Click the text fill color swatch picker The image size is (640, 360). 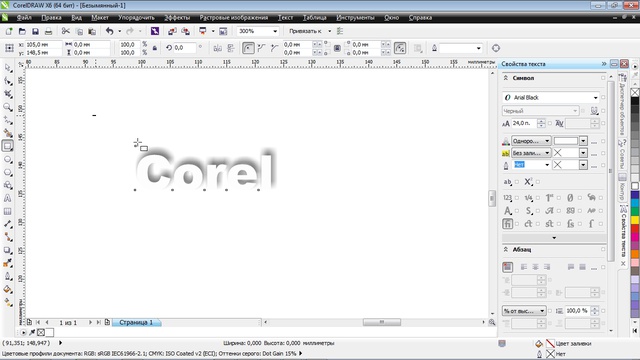pos(583,141)
